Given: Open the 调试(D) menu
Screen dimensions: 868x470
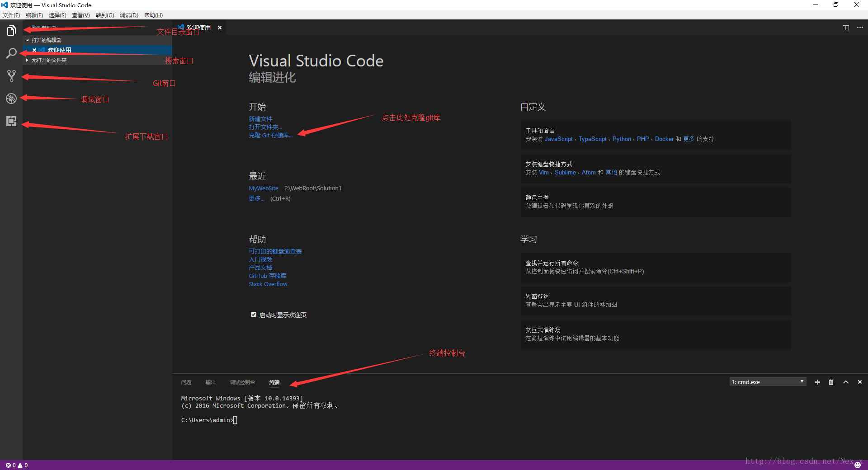Looking at the screenshot, I should click(x=129, y=15).
